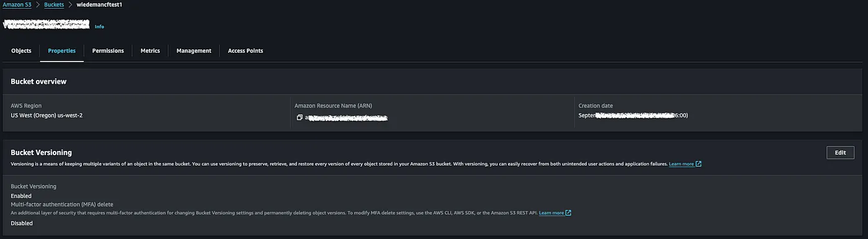Select the Properties tab
The width and height of the screenshot is (868, 239).
62,51
